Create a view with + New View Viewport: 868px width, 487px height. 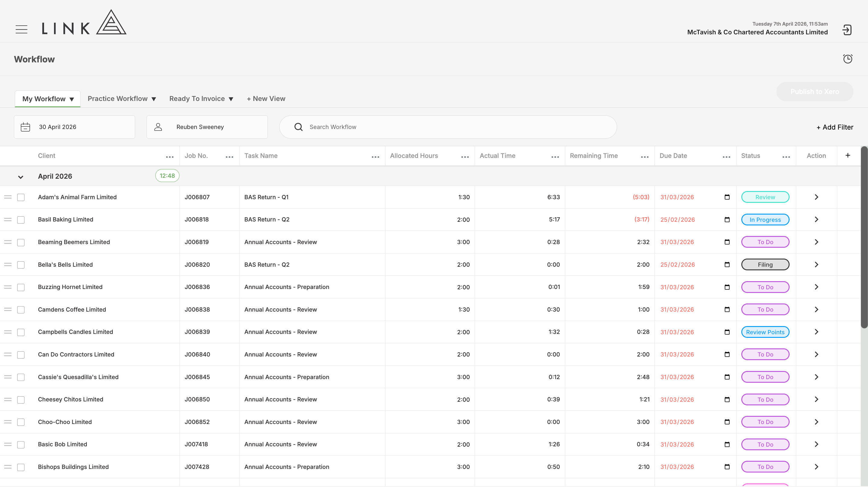tap(266, 99)
